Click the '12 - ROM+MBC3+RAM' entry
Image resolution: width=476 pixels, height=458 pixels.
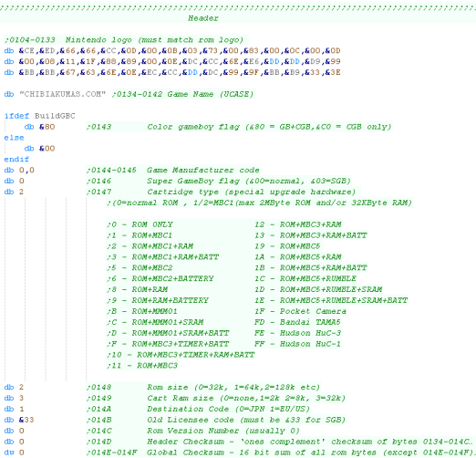pyautogui.click(x=298, y=224)
